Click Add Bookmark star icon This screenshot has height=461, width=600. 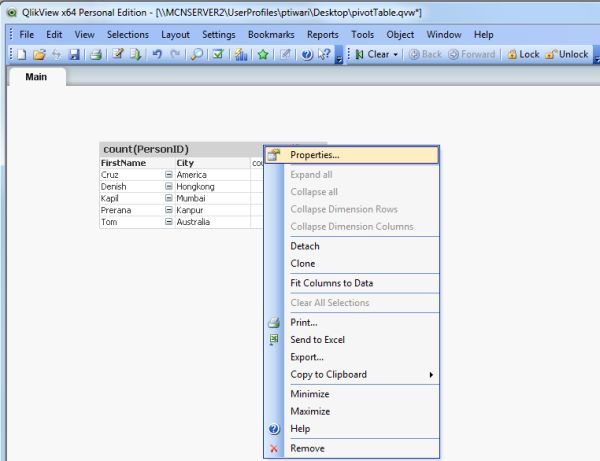263,55
